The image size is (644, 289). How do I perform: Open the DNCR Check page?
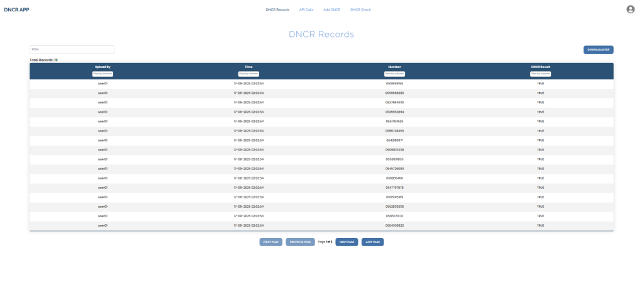[360, 9]
